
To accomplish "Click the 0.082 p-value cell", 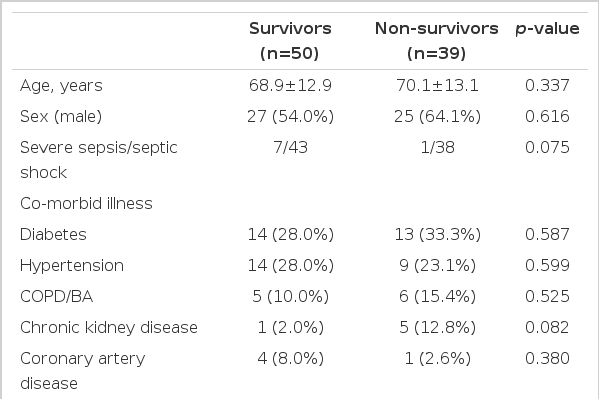I will pos(547,328).
